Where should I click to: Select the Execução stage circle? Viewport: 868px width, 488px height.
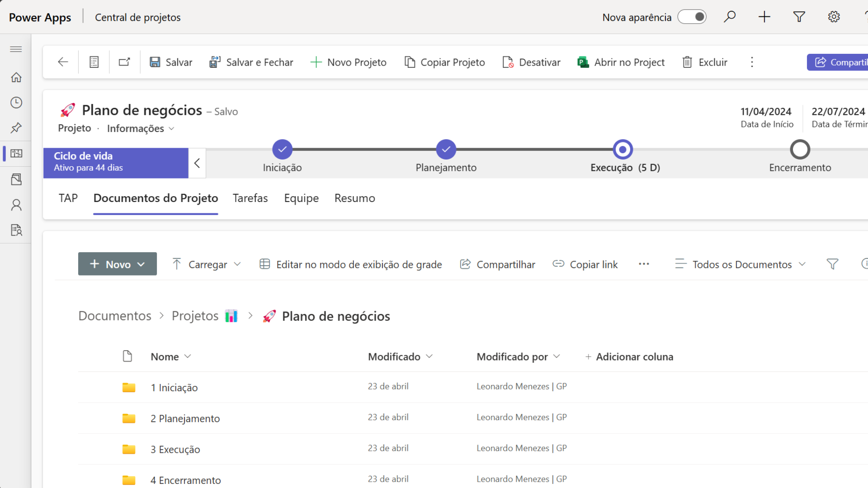(x=623, y=150)
